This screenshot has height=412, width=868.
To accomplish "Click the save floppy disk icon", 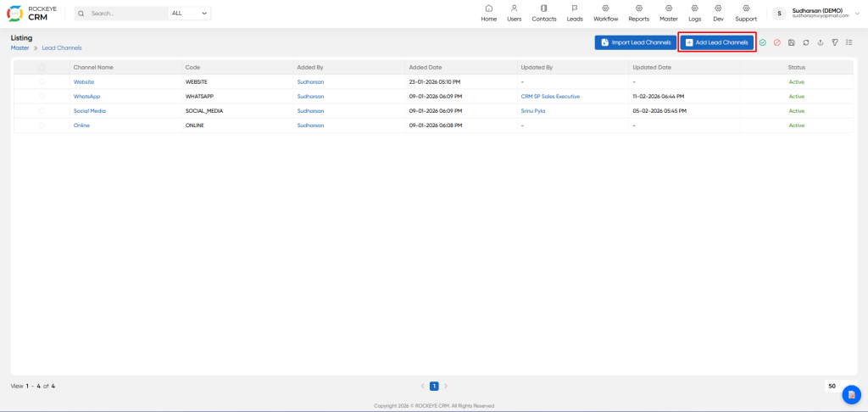I will pyautogui.click(x=792, y=42).
